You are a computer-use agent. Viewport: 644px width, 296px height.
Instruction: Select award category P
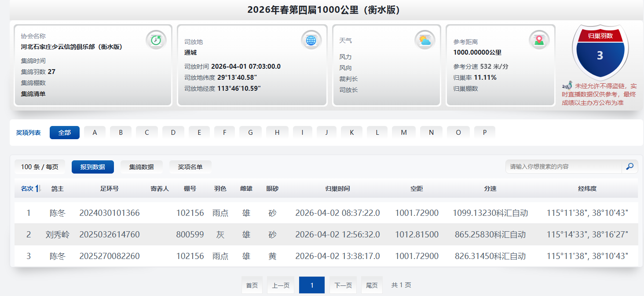pos(484,133)
